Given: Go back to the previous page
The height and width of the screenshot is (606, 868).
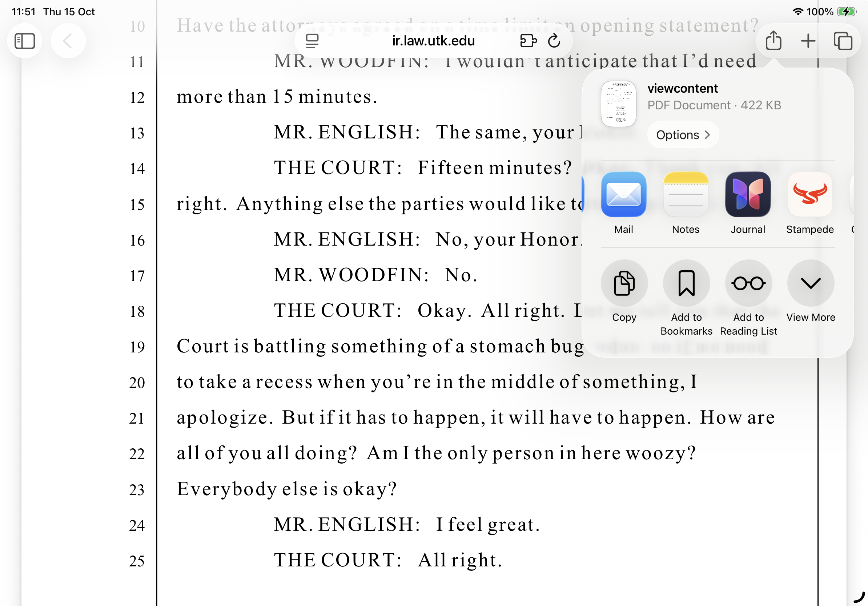Looking at the screenshot, I should (68, 41).
